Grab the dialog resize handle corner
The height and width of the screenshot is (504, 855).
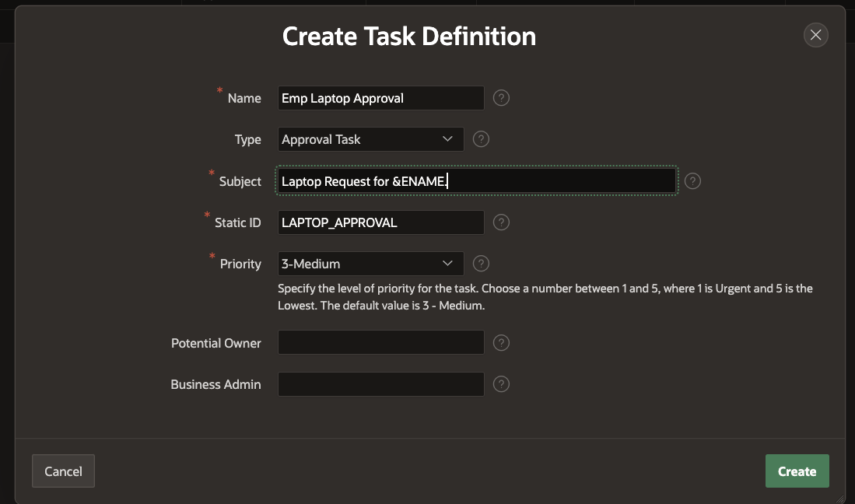click(840, 499)
